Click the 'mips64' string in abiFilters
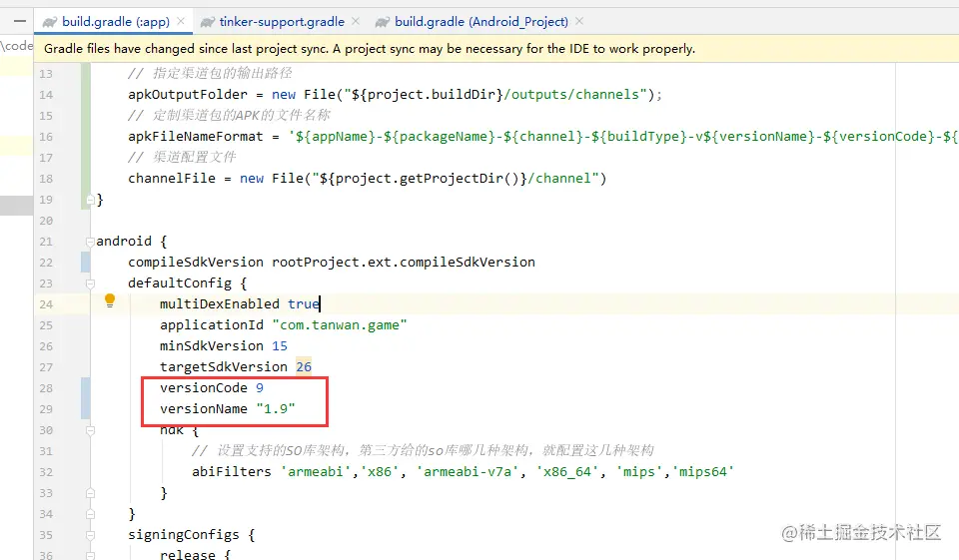Viewport: 959px width, 560px height. (702, 472)
